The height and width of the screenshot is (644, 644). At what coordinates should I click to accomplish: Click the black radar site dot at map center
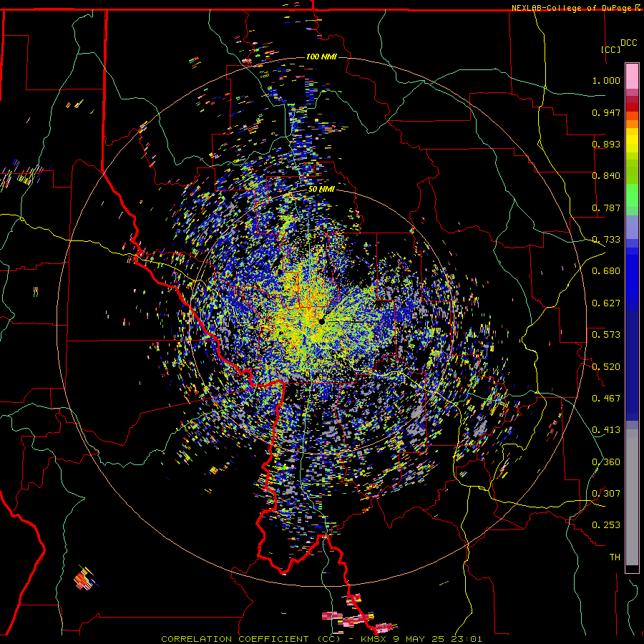[321, 322]
